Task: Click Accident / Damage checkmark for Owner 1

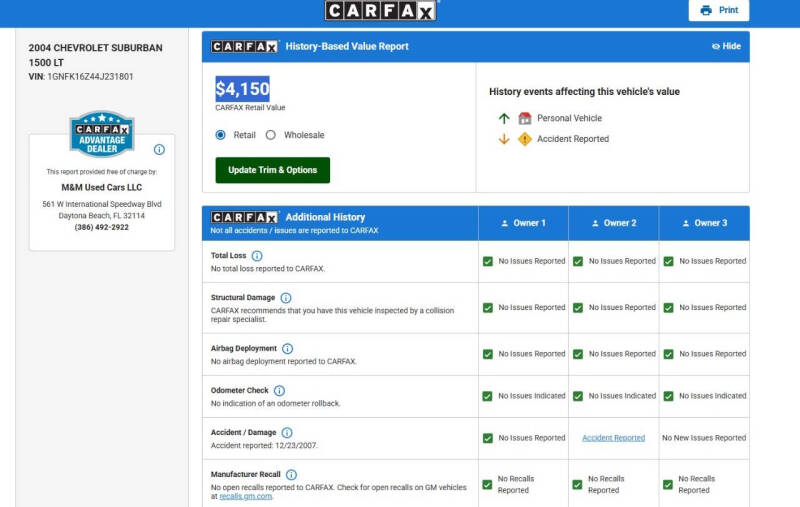Action: pyautogui.click(x=488, y=438)
